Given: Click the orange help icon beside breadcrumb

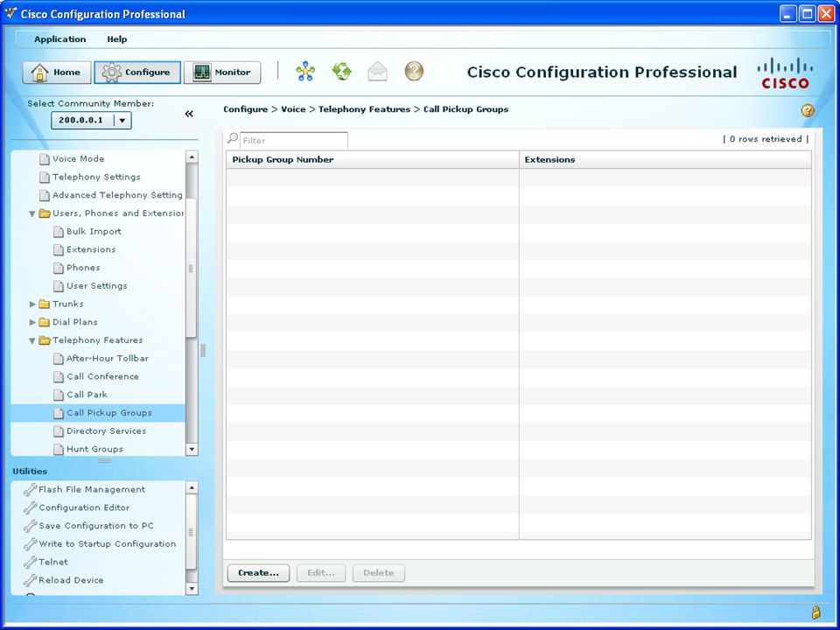Looking at the screenshot, I should [x=808, y=110].
